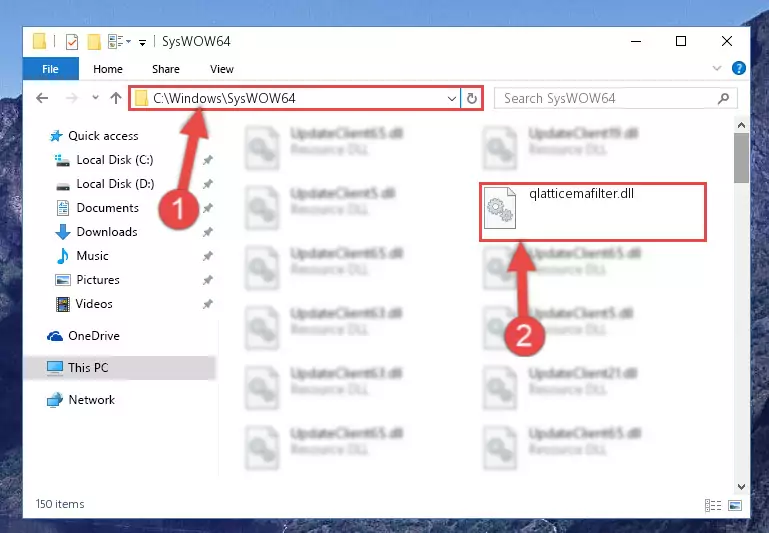
Task: Go up one folder level
Action: [116, 98]
